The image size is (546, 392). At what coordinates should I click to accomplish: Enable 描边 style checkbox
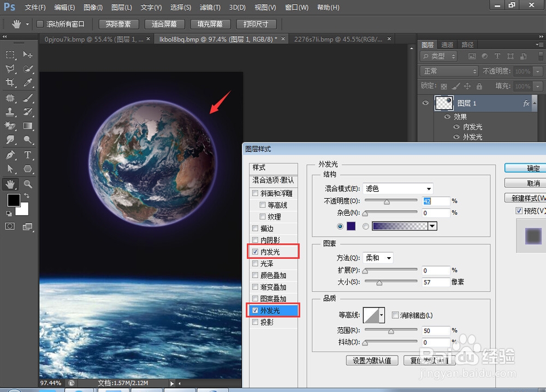pyautogui.click(x=255, y=228)
